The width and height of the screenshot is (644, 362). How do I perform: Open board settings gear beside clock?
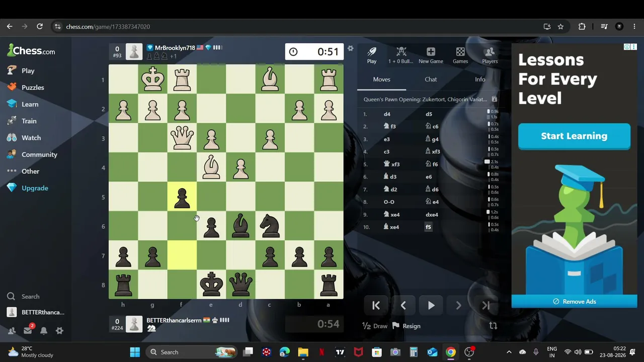[x=351, y=49]
